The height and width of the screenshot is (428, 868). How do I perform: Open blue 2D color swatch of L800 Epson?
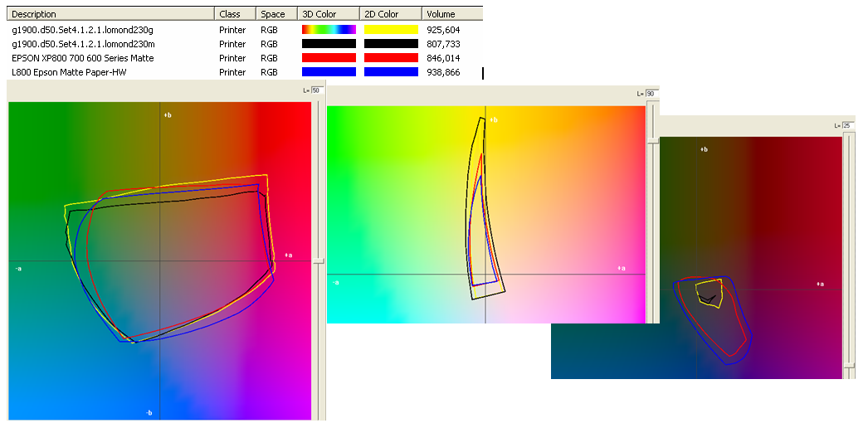click(391, 72)
